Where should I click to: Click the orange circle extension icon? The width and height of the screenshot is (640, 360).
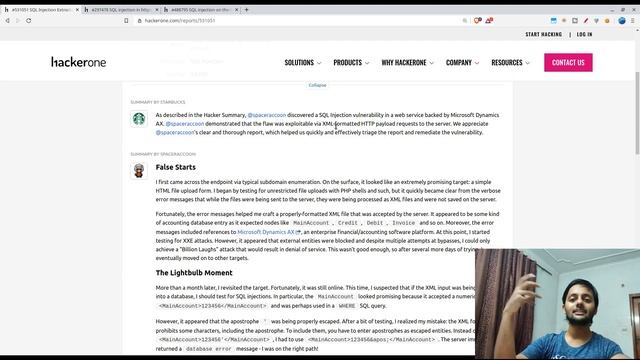tap(607, 20)
